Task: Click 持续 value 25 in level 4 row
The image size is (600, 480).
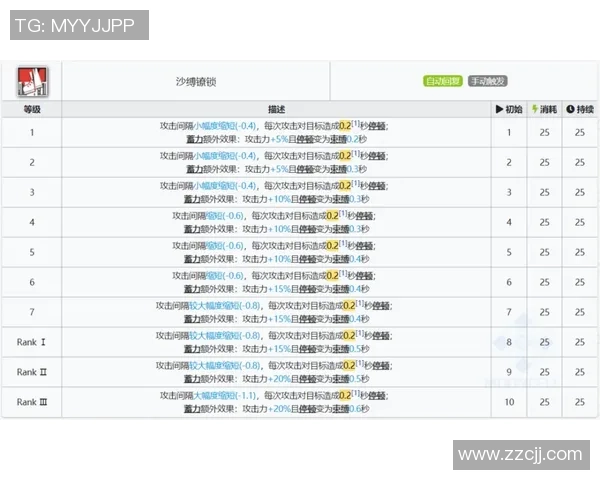Action: (580, 222)
